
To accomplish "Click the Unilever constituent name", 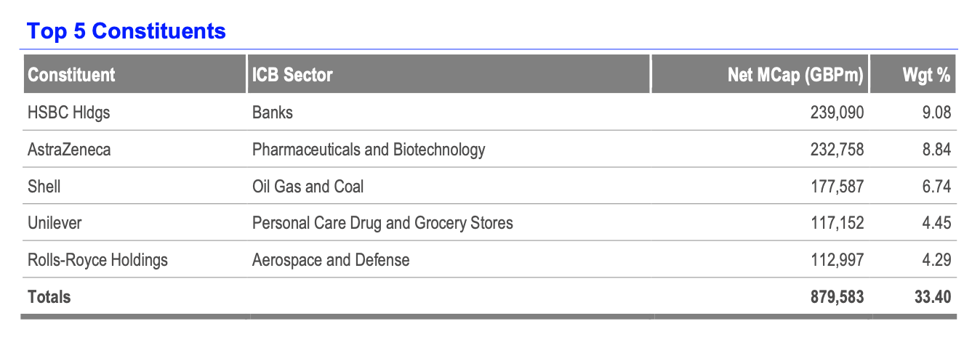I will [55, 223].
